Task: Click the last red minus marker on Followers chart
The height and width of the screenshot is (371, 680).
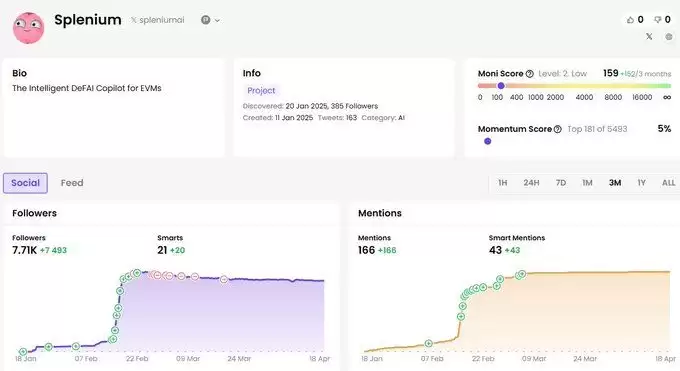Action: click(x=223, y=280)
